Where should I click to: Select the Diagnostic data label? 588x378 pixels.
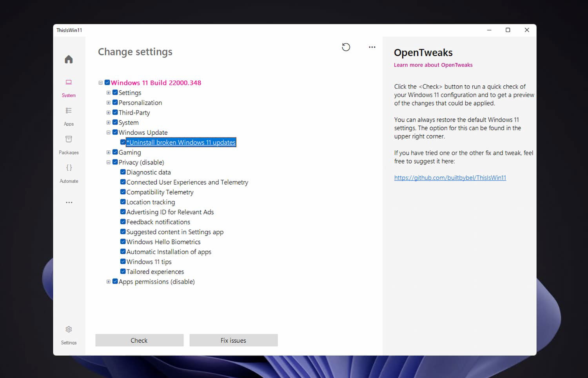coord(149,172)
